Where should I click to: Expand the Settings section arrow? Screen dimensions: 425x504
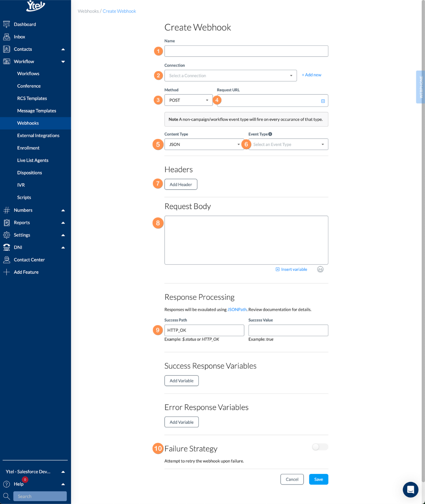click(x=63, y=235)
